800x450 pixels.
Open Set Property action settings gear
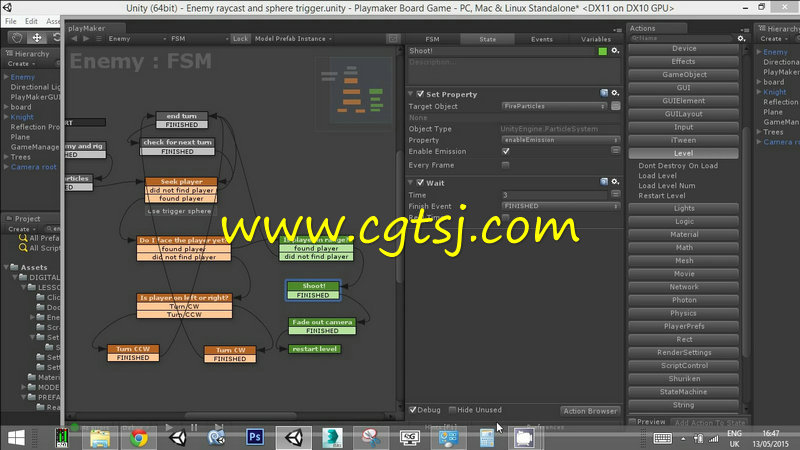[615, 93]
